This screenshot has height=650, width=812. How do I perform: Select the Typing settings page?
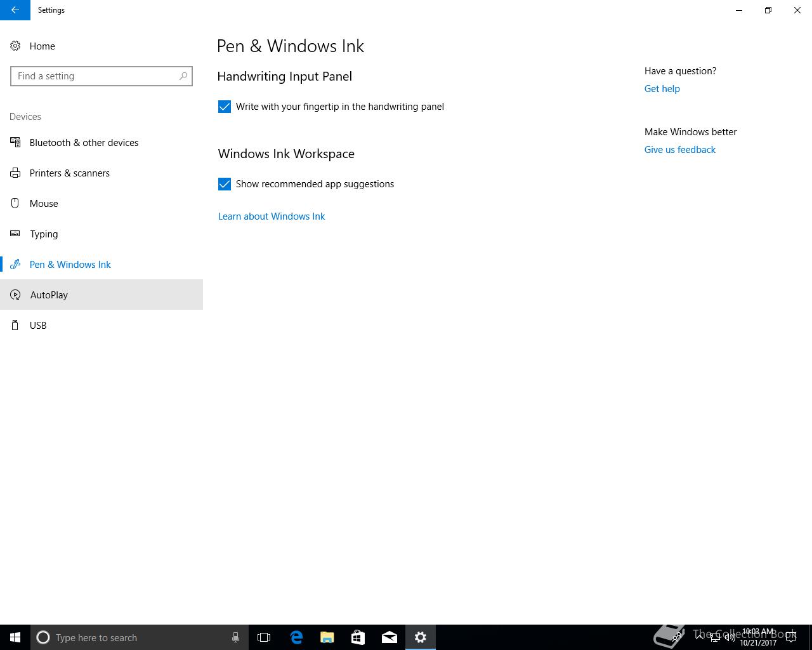click(x=101, y=234)
